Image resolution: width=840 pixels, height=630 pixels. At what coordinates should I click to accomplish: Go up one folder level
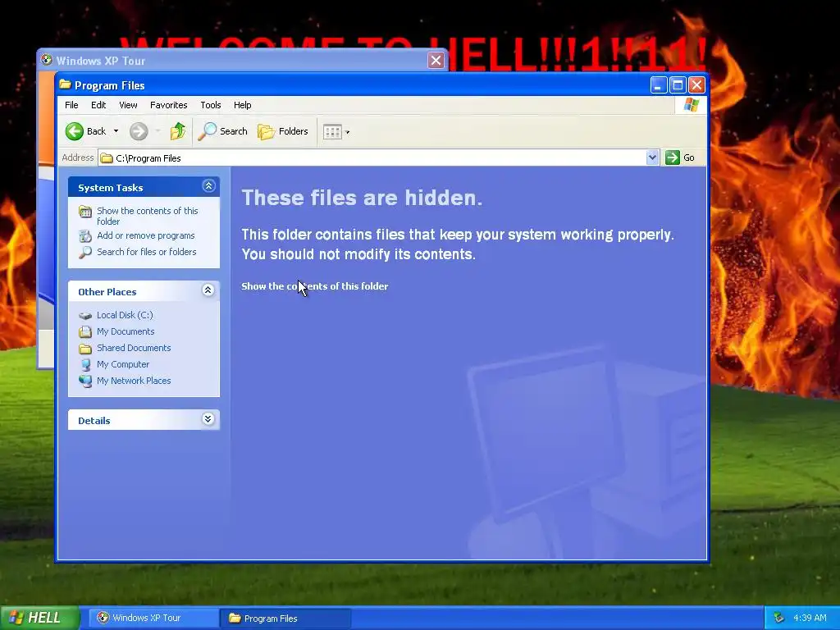point(178,131)
